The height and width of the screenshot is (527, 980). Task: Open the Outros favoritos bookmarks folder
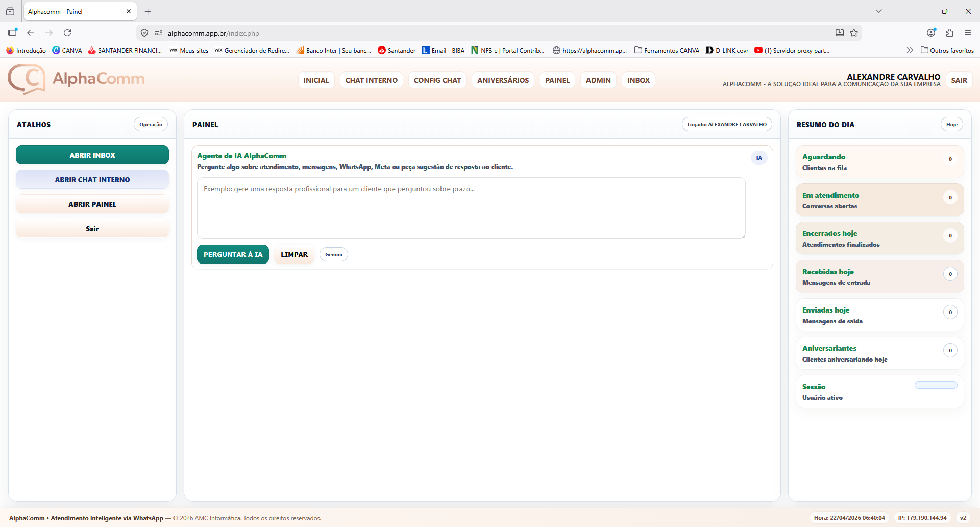coord(947,50)
